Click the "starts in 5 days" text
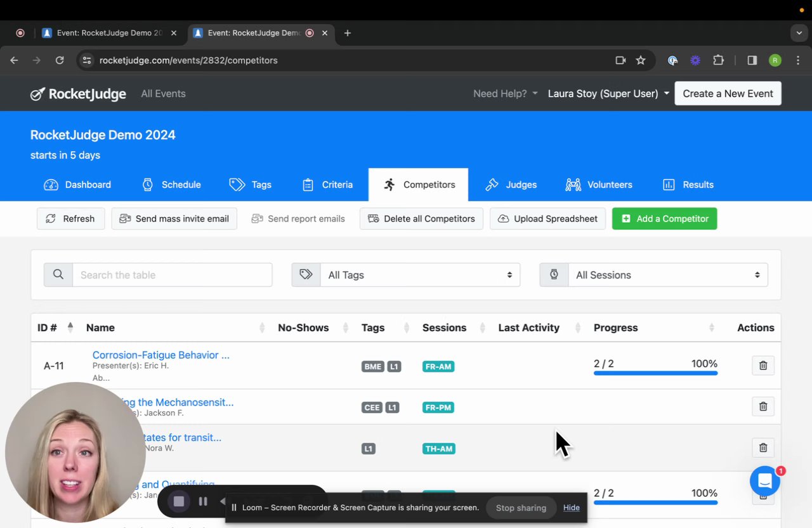 point(65,155)
